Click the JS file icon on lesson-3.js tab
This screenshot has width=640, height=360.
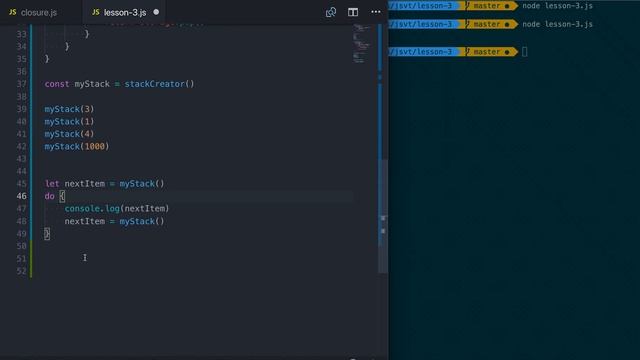[x=96, y=12]
